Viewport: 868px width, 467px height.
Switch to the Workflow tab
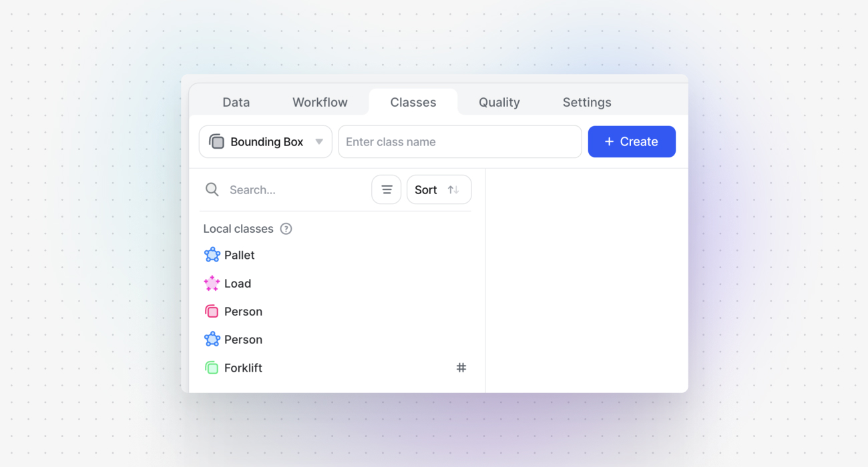[320, 102]
